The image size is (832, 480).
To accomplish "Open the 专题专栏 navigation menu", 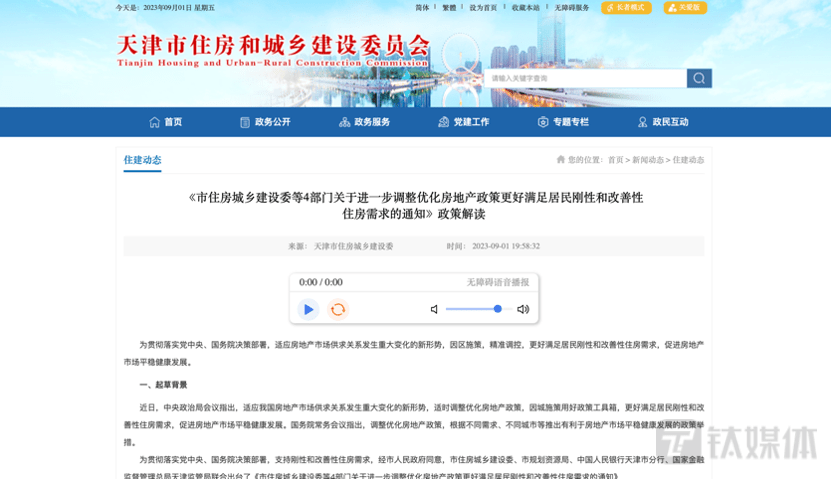I will pos(563,122).
